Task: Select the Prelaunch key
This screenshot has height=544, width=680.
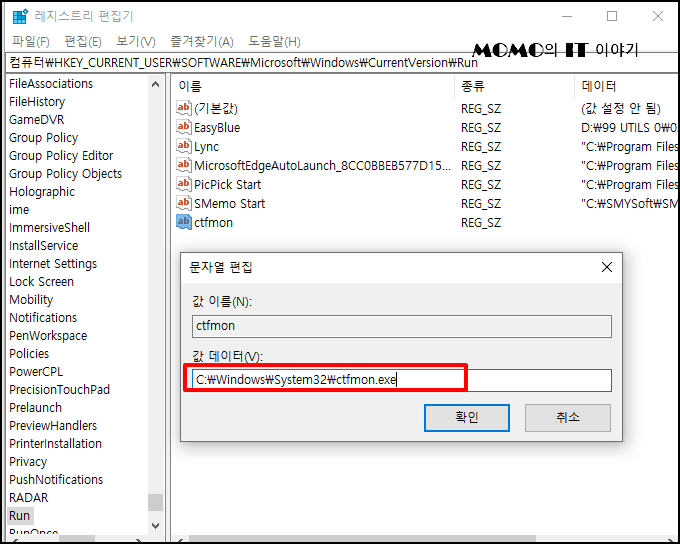Action: (36, 408)
